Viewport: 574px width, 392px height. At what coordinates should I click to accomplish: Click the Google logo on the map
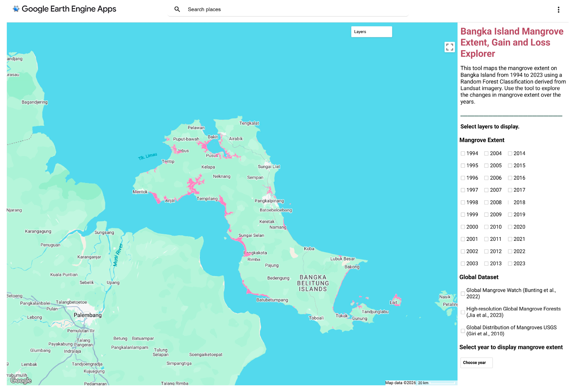pos(21,380)
